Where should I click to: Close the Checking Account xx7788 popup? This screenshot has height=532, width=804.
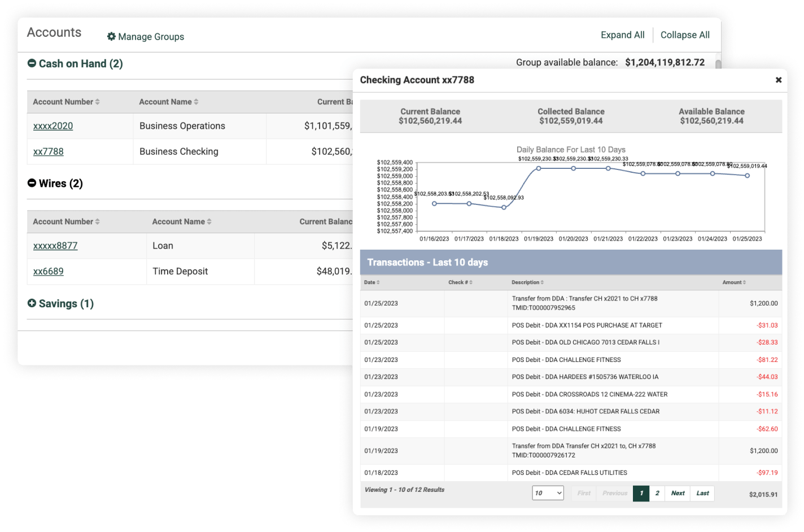(778, 80)
